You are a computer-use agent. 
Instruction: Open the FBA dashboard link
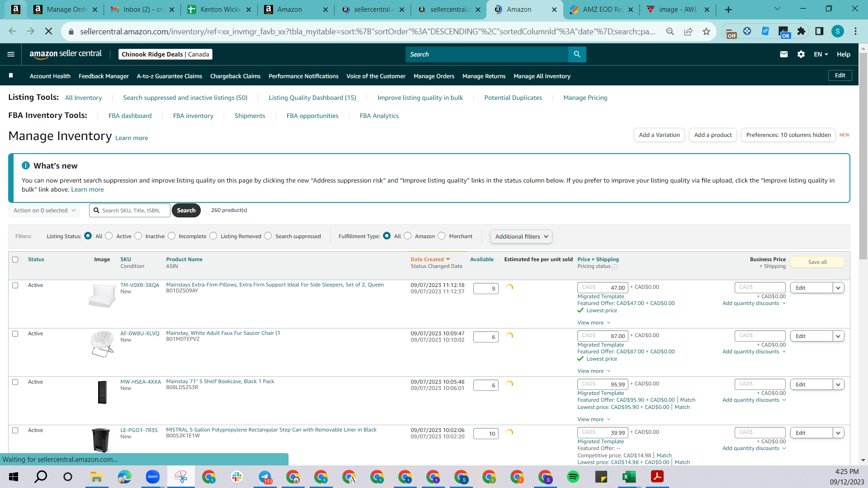pos(130,116)
